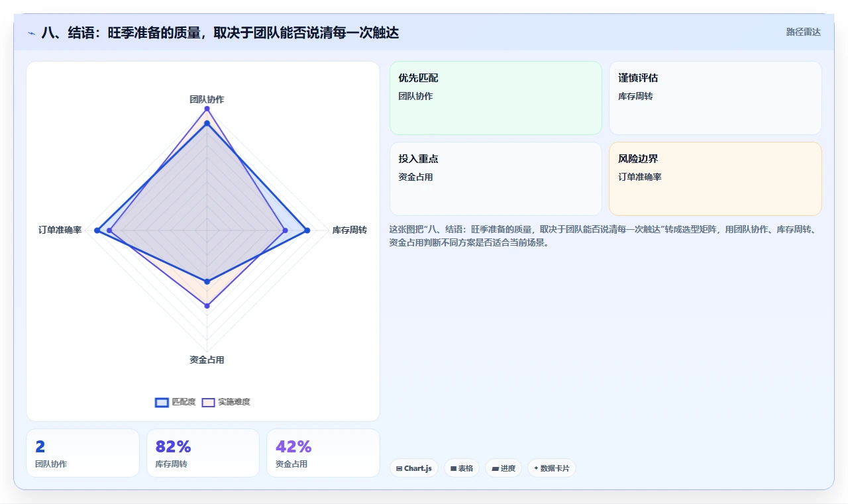Click the 数据卡片 chip icon
This screenshot has height=504, width=848.
[536, 468]
